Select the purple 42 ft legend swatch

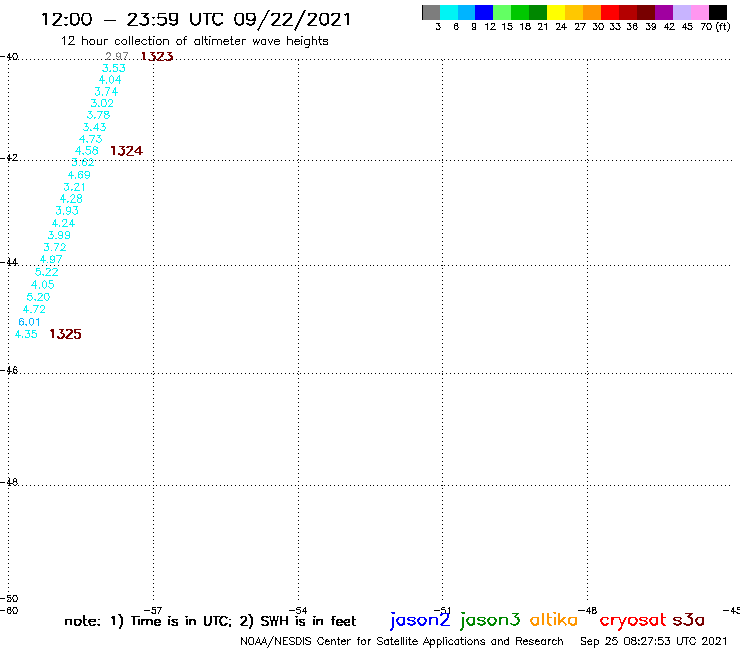(664, 12)
